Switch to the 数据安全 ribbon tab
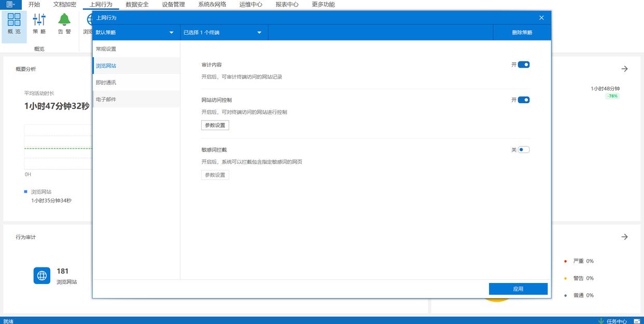Viewport: 644px width, 324px height. 137,5
